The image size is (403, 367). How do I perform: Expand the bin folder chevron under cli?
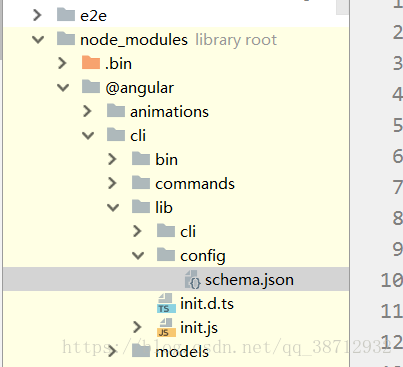pos(112,159)
